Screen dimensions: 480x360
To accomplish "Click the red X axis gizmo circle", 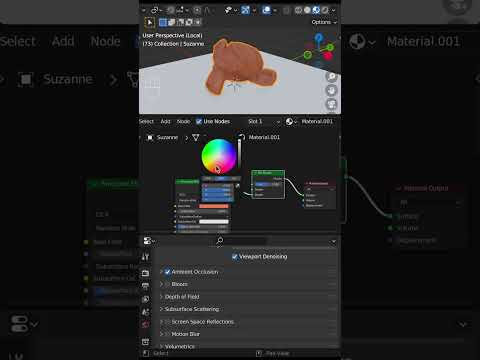I will pos(328,56).
